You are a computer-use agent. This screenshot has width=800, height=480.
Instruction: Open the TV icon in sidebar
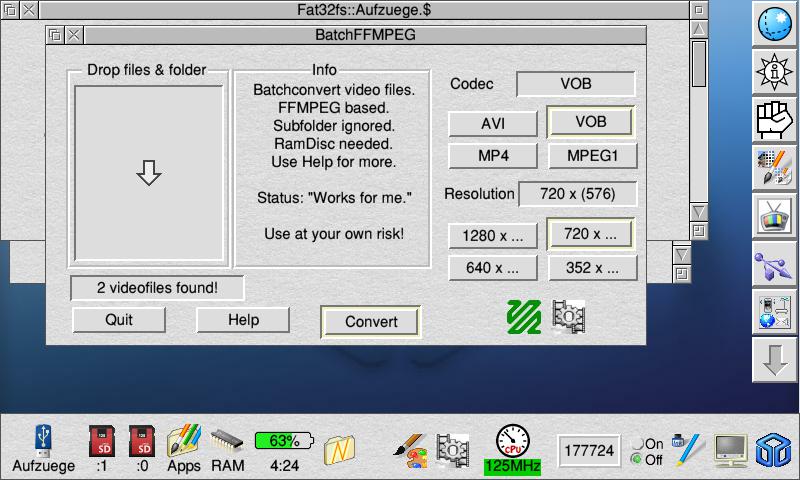(x=775, y=216)
